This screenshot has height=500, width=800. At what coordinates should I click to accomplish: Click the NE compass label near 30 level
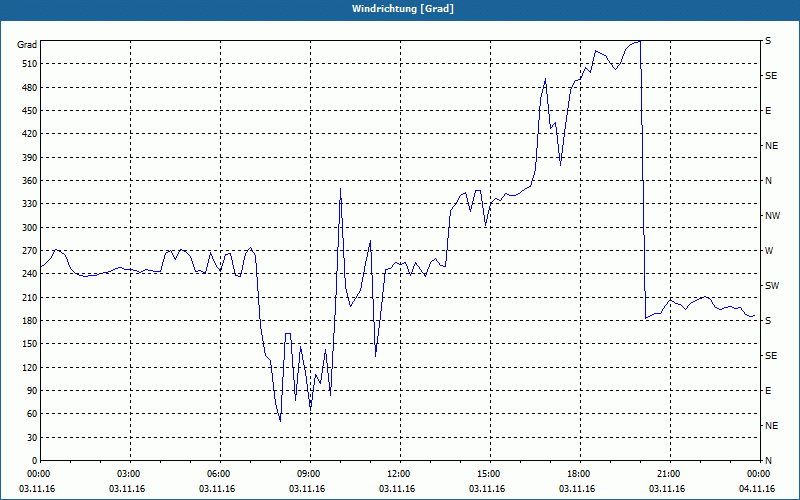coord(771,426)
